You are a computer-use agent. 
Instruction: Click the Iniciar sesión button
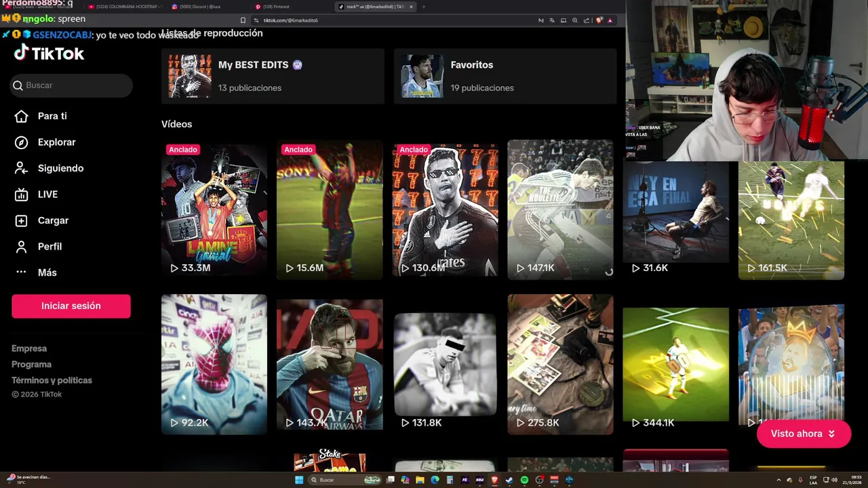click(x=71, y=306)
